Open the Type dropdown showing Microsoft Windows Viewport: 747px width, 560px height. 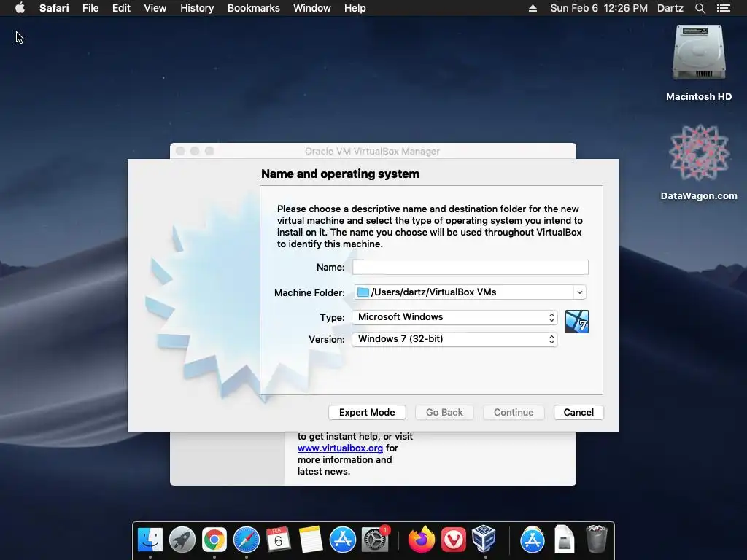(x=454, y=317)
